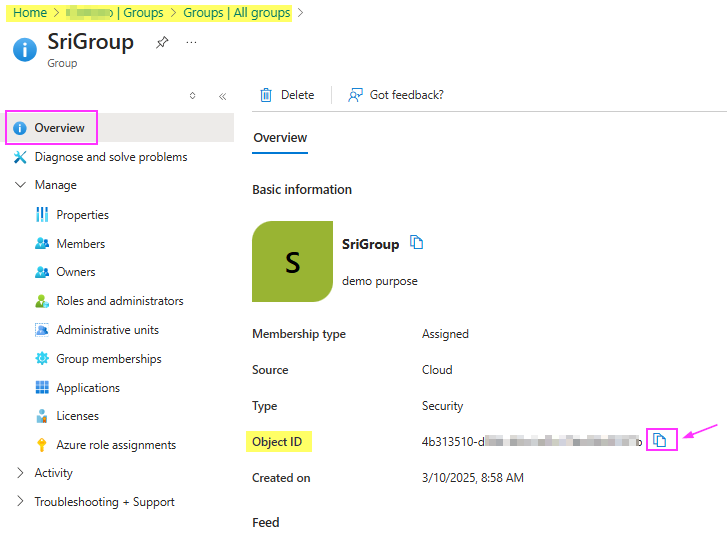Copy the Object ID value
Viewport: 727px width, 544px height.
coord(659,440)
